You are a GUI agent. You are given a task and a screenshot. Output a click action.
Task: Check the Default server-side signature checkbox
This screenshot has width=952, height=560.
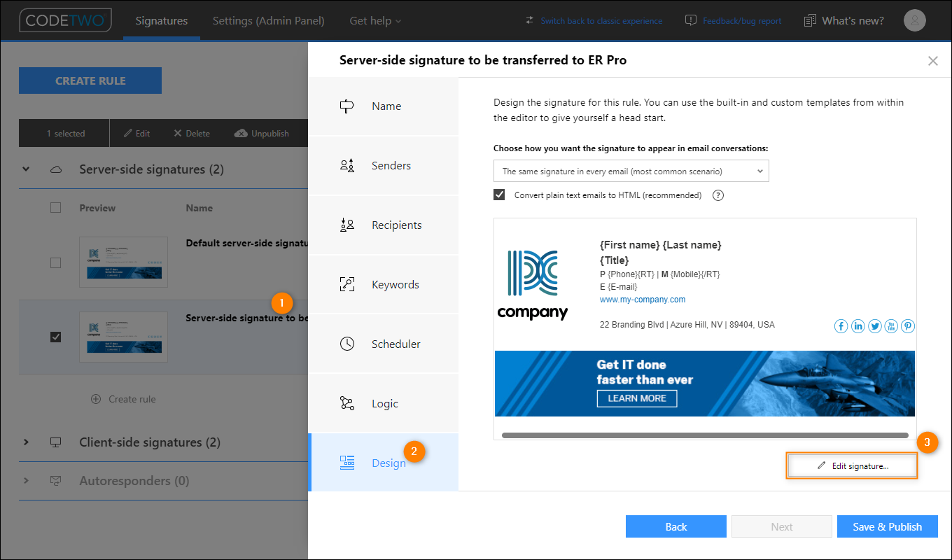coord(56,262)
